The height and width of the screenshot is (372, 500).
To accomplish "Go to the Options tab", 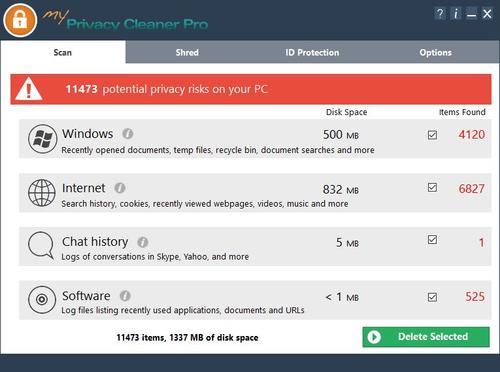I will click(436, 52).
